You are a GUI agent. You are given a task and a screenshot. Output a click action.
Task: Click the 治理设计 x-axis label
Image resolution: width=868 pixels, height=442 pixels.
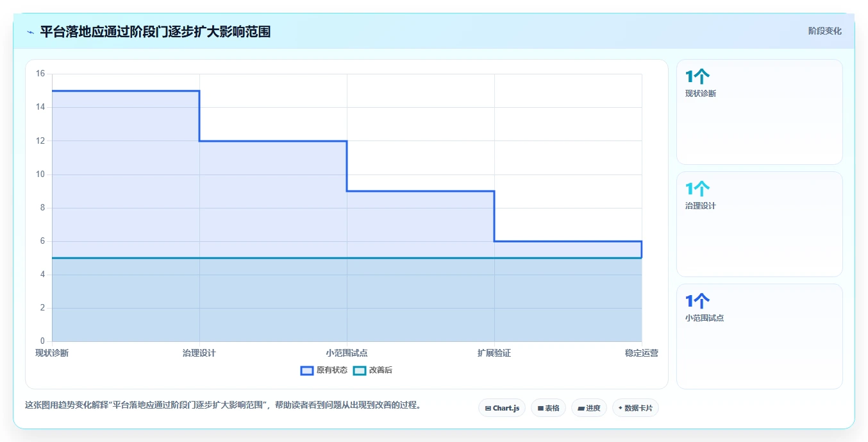(199, 353)
